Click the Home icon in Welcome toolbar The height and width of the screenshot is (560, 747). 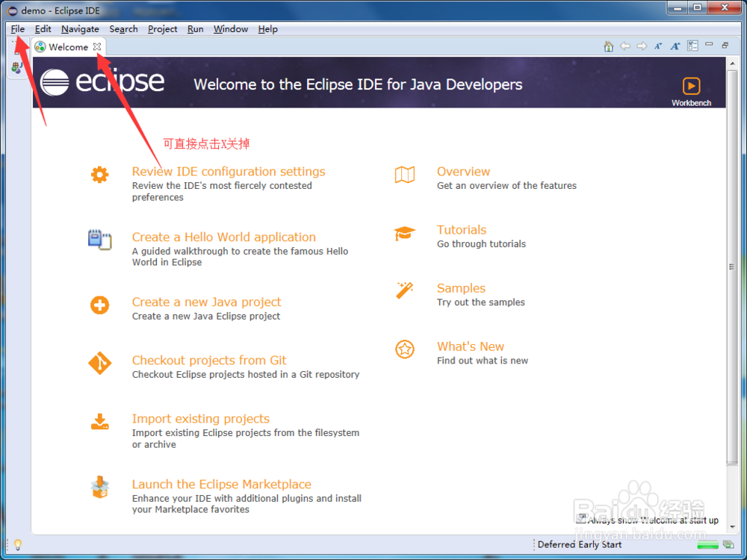coord(608,46)
